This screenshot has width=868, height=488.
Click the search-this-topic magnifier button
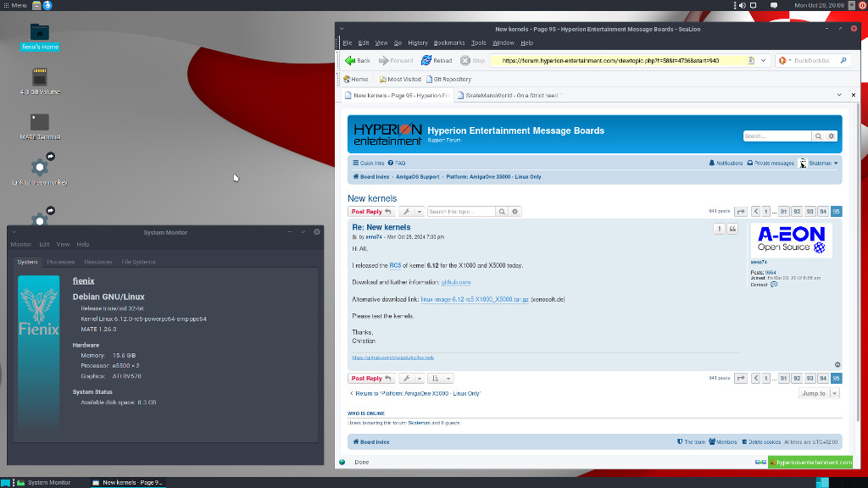click(x=502, y=211)
